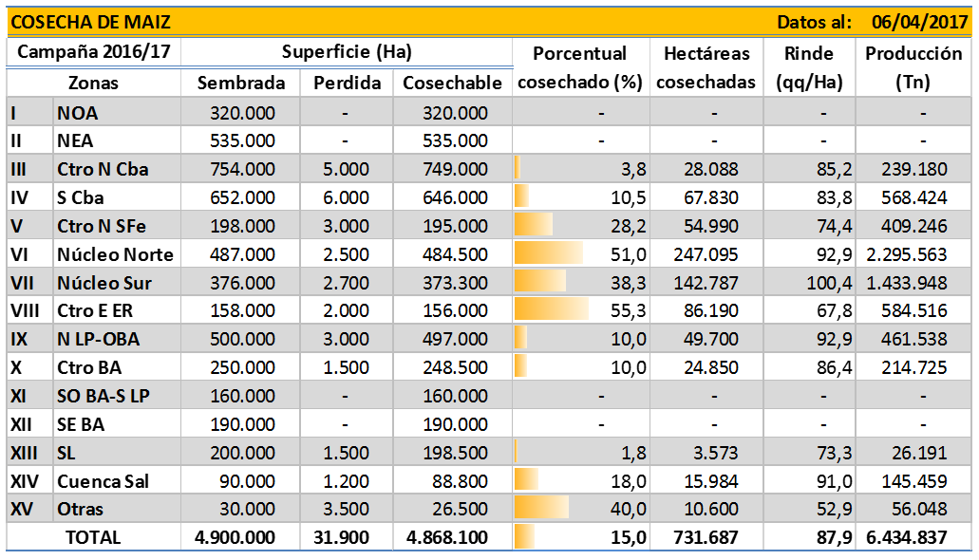Click the Campaña 2016/17 header cell
The width and height of the screenshot is (979, 560).
tap(93, 53)
